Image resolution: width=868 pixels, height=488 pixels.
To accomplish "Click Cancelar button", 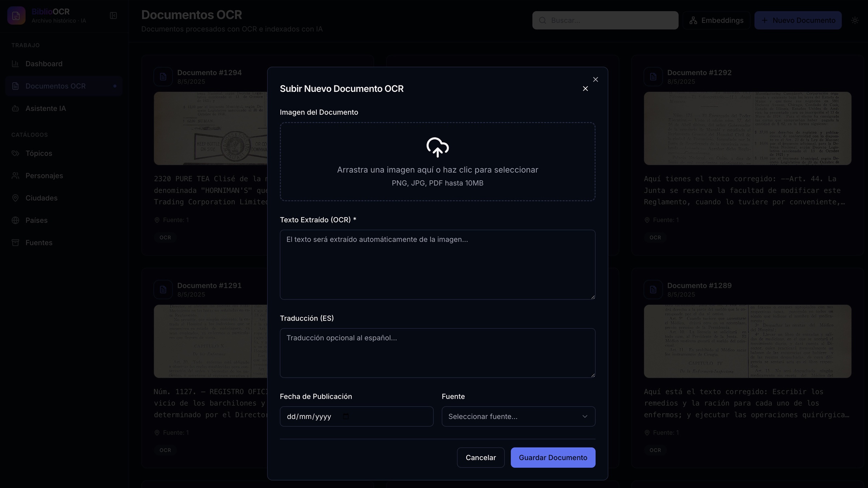I will tap(481, 458).
